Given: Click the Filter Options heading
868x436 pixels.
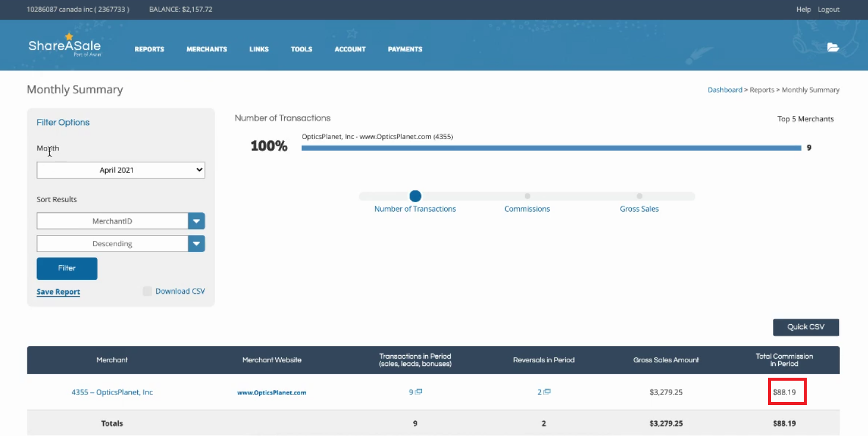Looking at the screenshot, I should pos(63,123).
